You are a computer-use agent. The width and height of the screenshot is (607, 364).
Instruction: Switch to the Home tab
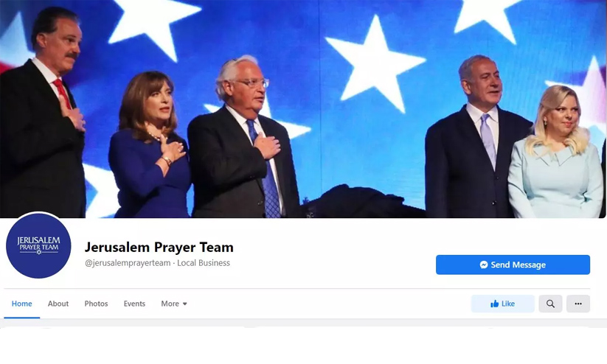tap(21, 304)
